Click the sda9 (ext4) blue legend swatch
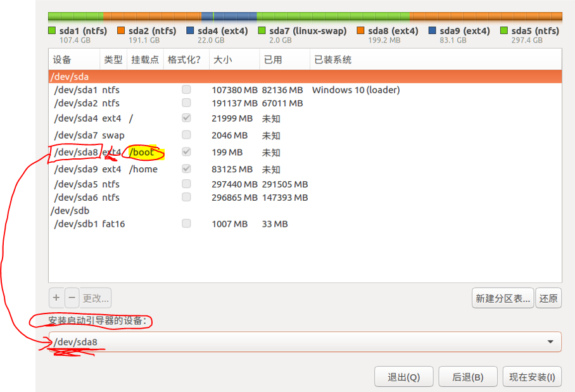This screenshot has width=575, height=392. [433, 30]
